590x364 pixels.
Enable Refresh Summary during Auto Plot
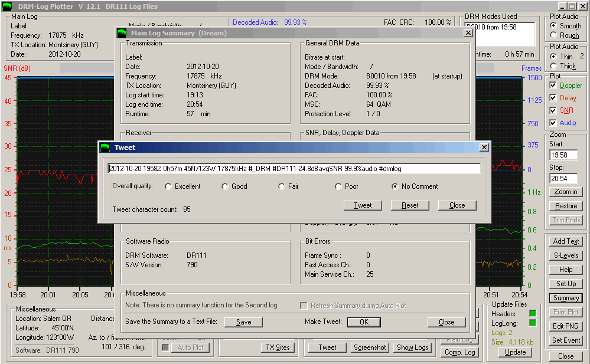304,306
